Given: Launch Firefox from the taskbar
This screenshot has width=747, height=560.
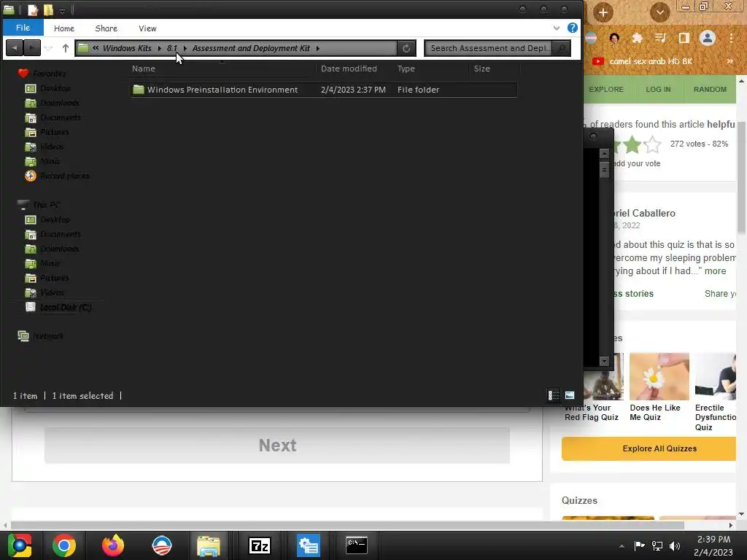Looking at the screenshot, I should point(113,545).
